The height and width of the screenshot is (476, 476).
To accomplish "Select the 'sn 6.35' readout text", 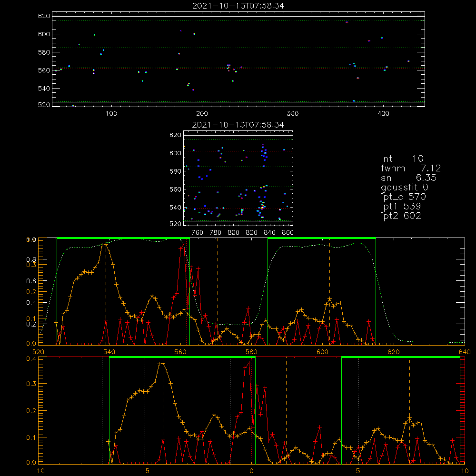I will pyautogui.click(x=408, y=178).
